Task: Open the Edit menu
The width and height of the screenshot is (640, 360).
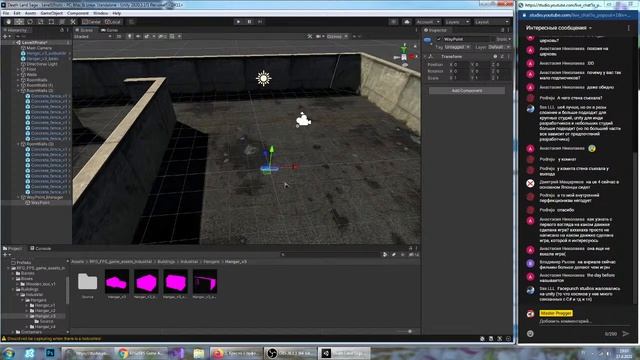Action: pyautogui.click(x=17, y=13)
